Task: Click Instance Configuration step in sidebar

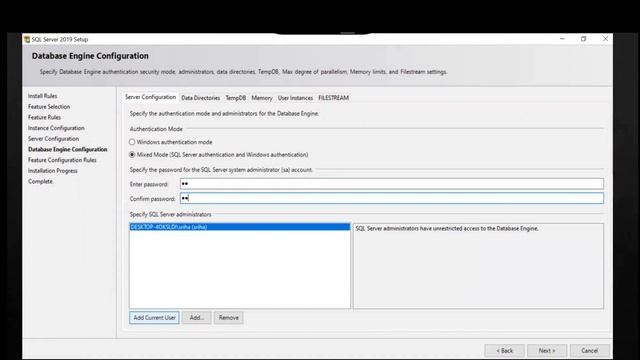Action: click(x=56, y=128)
